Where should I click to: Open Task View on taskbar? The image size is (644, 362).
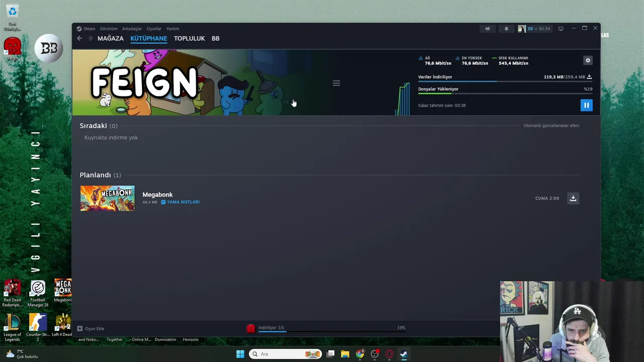(x=331, y=354)
